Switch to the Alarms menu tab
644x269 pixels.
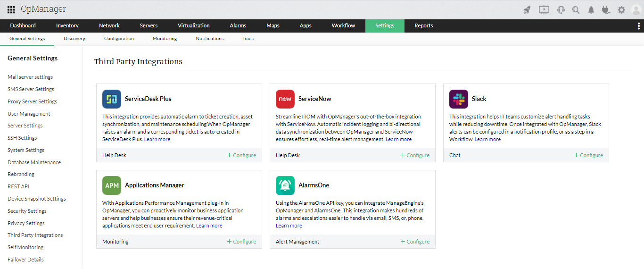pyautogui.click(x=238, y=25)
